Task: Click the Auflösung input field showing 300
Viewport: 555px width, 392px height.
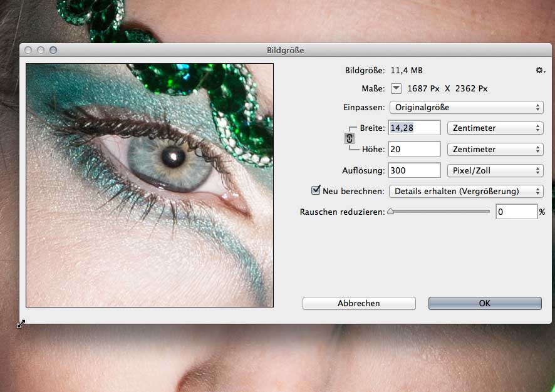Action: click(x=415, y=170)
